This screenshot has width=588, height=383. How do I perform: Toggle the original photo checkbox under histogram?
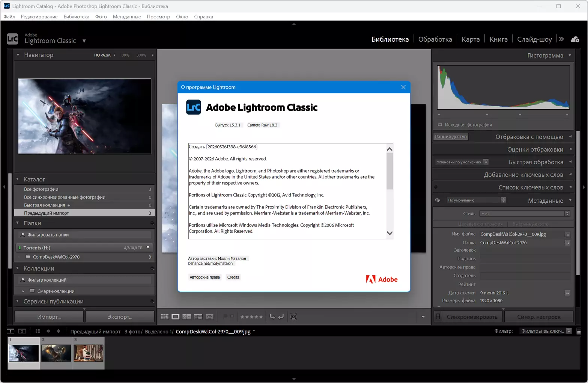click(x=440, y=125)
